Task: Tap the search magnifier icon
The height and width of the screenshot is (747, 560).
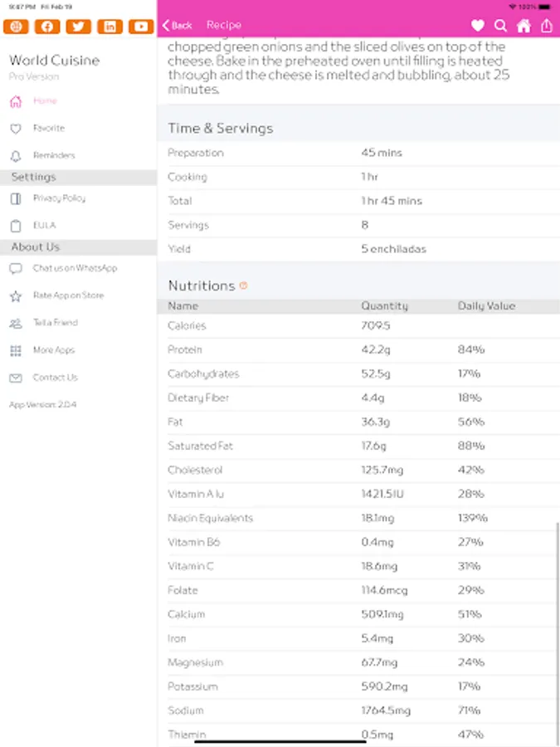Action: click(x=500, y=26)
